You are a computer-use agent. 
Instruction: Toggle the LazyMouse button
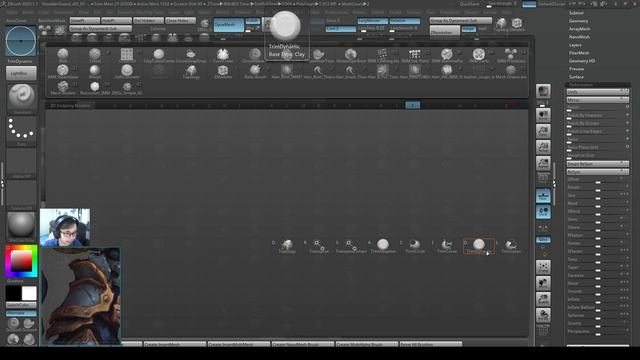[x=373, y=21]
